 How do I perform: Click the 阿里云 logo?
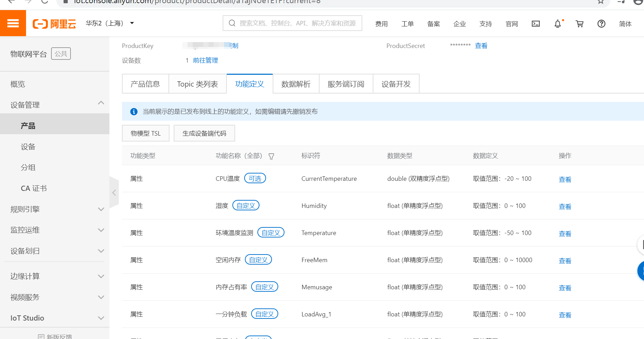click(54, 23)
